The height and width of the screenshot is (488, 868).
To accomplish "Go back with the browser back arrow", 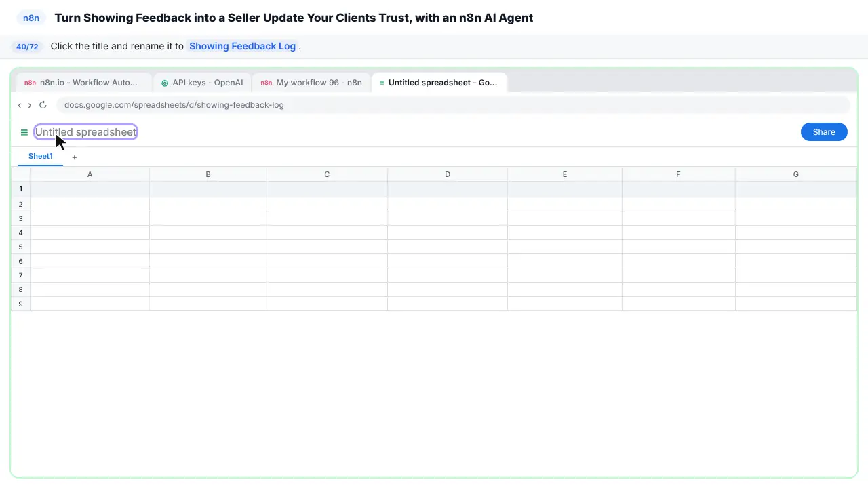I will [x=20, y=105].
